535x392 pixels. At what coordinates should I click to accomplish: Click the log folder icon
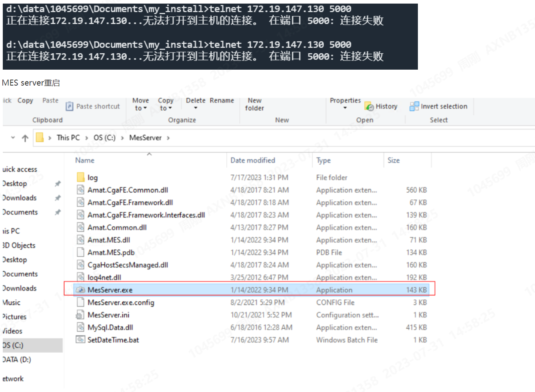tap(80, 177)
